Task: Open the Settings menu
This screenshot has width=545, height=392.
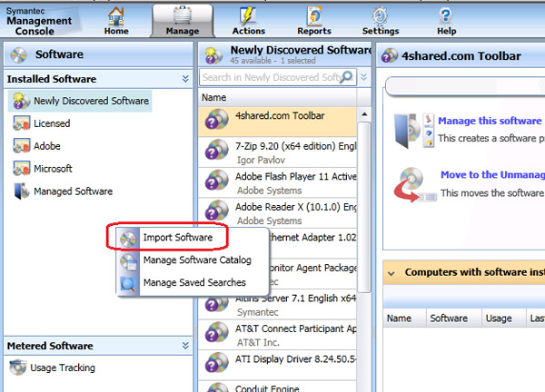Action: 381,21
